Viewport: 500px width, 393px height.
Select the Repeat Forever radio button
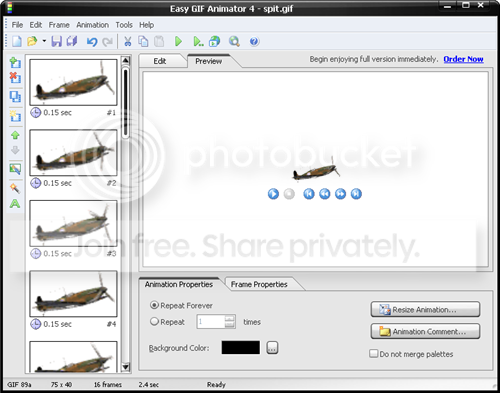pos(154,305)
